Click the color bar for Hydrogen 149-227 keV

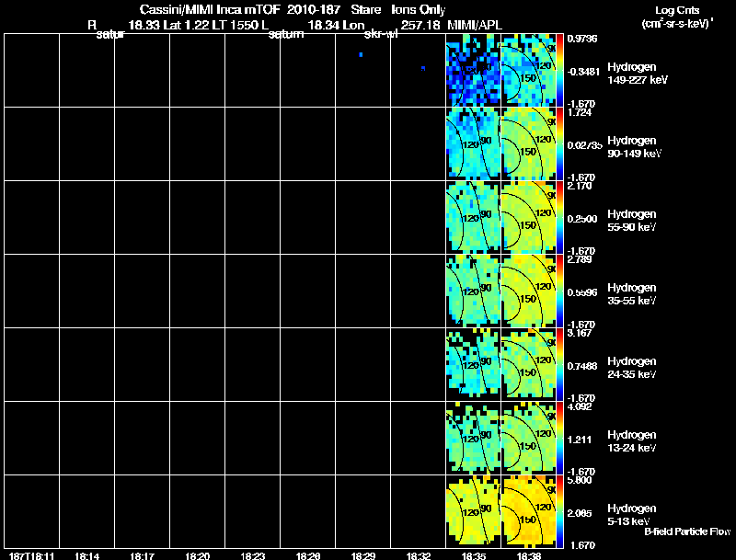(x=559, y=70)
